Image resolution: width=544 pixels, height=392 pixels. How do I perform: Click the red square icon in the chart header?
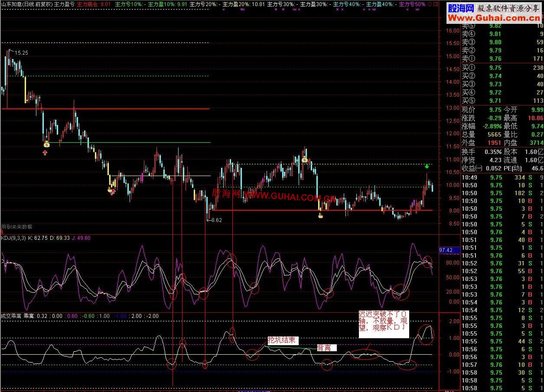click(435, 4)
